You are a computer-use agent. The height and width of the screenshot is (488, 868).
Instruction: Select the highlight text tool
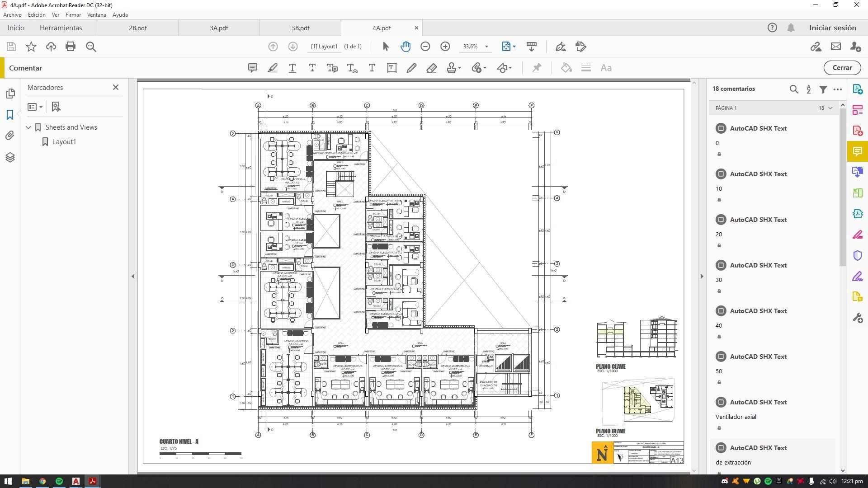click(272, 68)
